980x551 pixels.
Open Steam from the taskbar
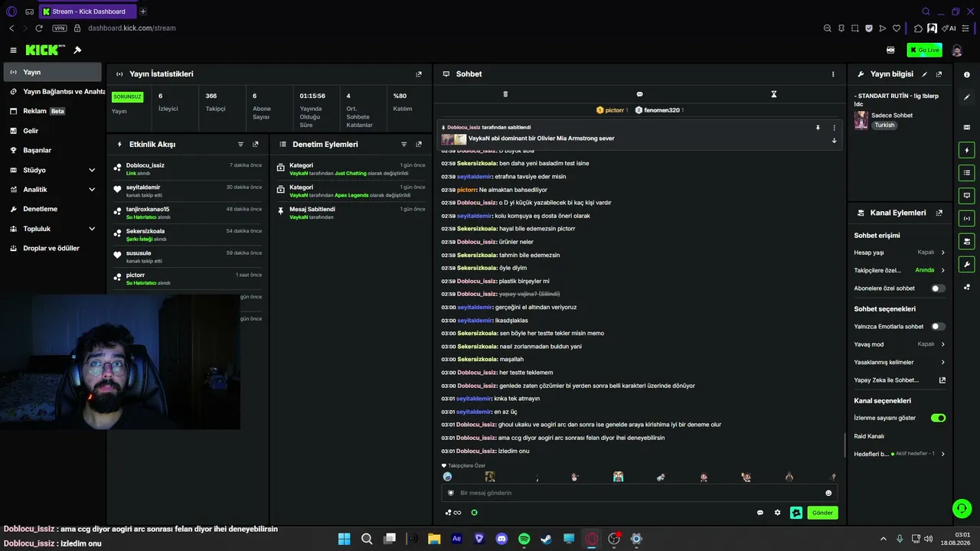pyautogui.click(x=546, y=539)
